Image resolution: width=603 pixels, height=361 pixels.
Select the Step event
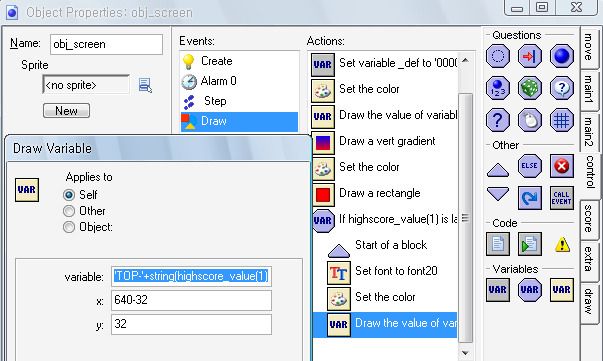[239, 101]
